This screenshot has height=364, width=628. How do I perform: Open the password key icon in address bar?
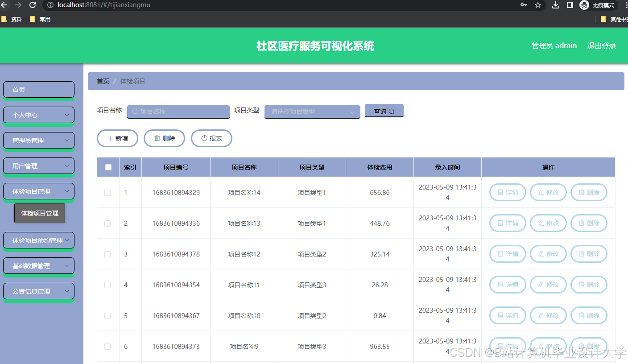click(x=524, y=5)
